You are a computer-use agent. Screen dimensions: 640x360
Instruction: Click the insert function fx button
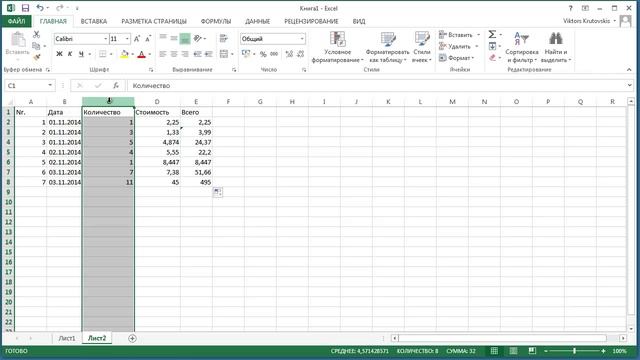(116, 85)
